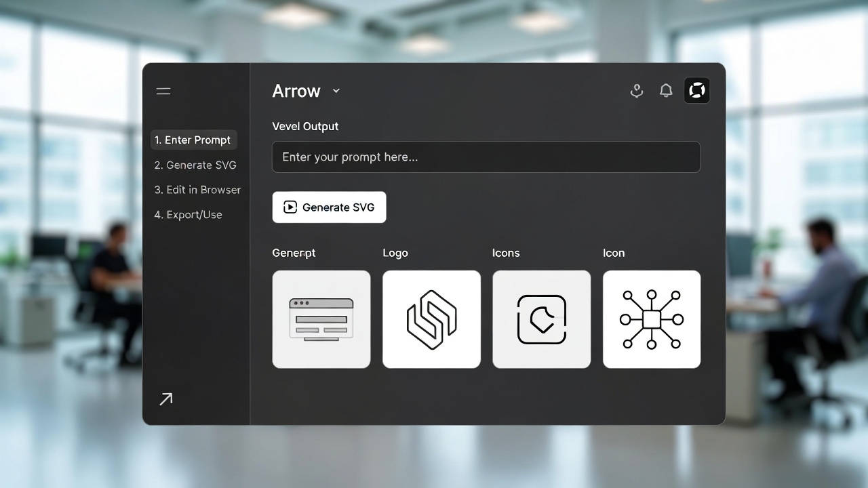Select step 1 Enter Prompt
Image resolution: width=868 pixels, height=488 pixels.
click(x=193, y=140)
